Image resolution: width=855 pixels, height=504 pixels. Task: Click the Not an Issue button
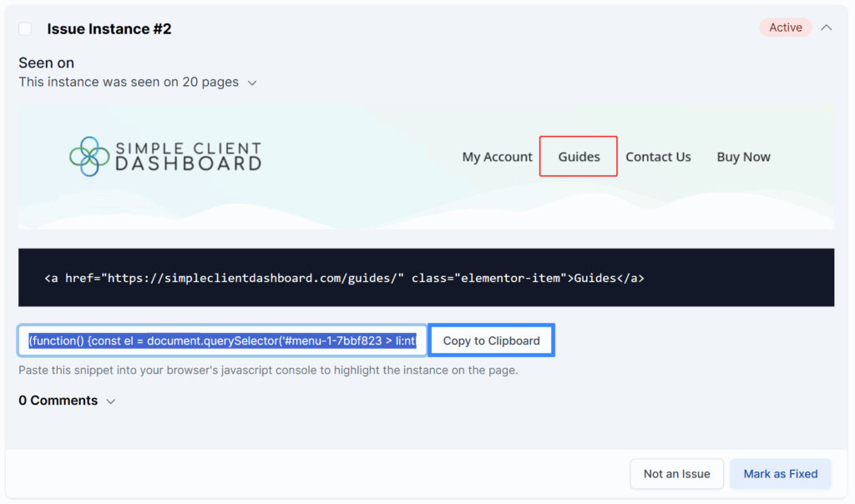point(676,473)
